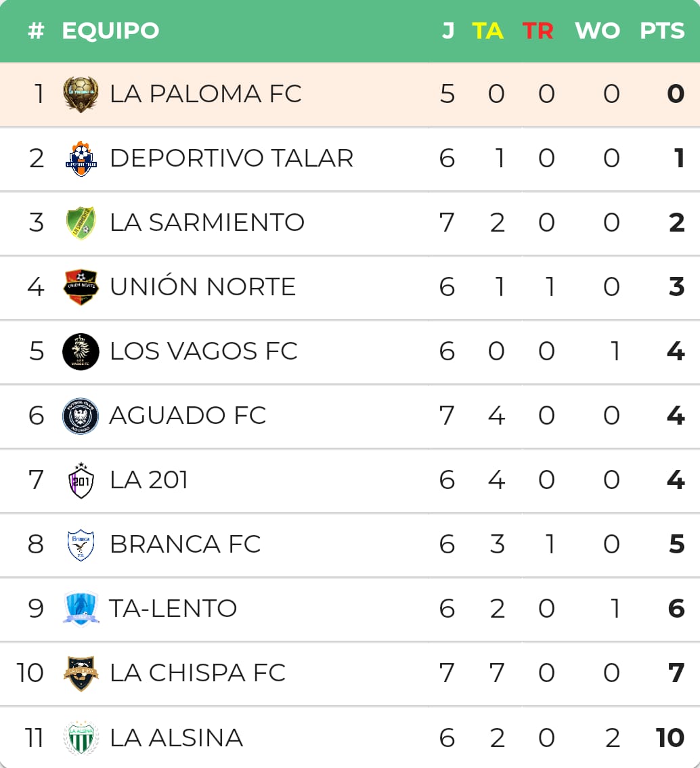Open the LA PALOMA FC team link
Image resolution: width=700 pixels, height=768 pixels.
tap(206, 94)
